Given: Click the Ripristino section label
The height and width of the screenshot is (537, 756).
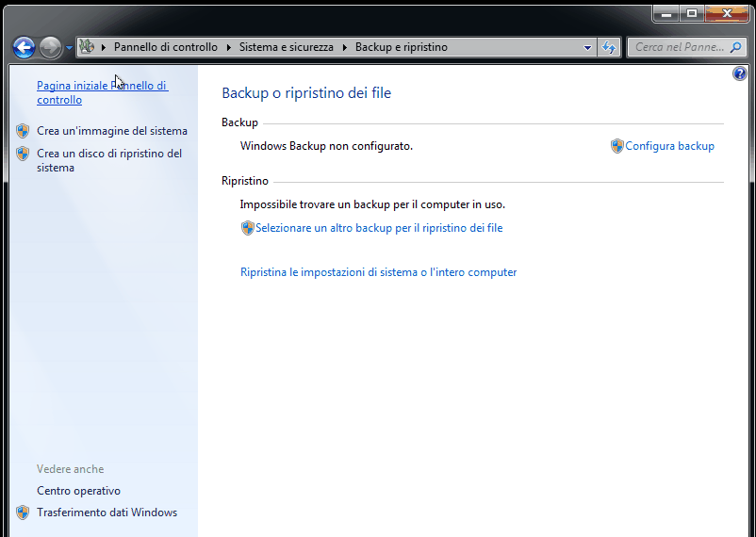Looking at the screenshot, I should coord(245,181).
